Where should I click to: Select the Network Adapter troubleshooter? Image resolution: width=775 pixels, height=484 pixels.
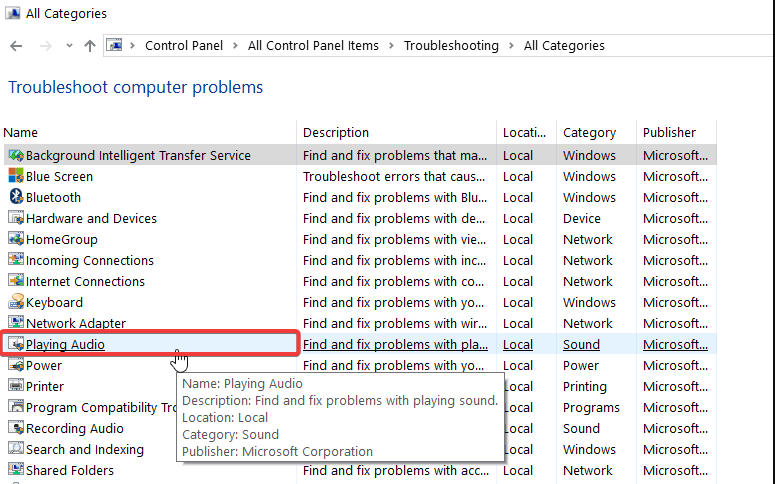(76, 323)
